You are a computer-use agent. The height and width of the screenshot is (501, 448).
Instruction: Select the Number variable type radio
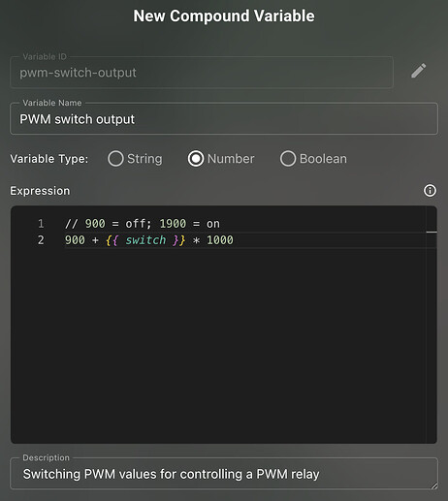(196, 159)
